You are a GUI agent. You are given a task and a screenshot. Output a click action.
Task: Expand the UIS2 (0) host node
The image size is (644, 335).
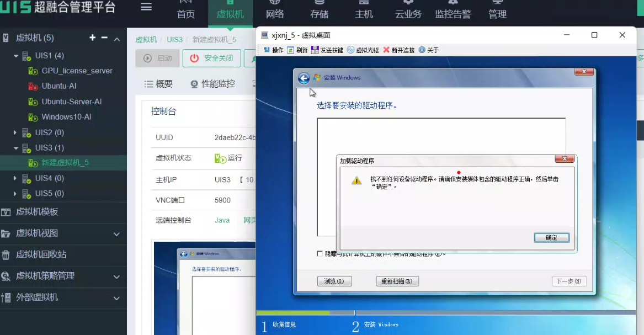[15, 132]
